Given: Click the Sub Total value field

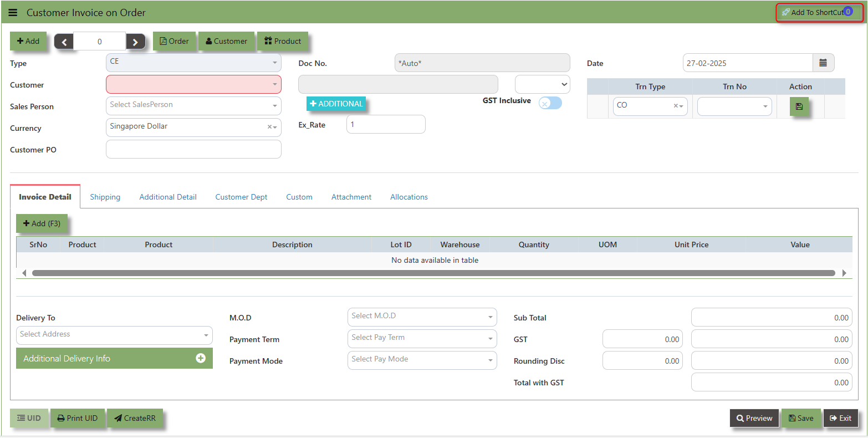Looking at the screenshot, I should click(772, 317).
